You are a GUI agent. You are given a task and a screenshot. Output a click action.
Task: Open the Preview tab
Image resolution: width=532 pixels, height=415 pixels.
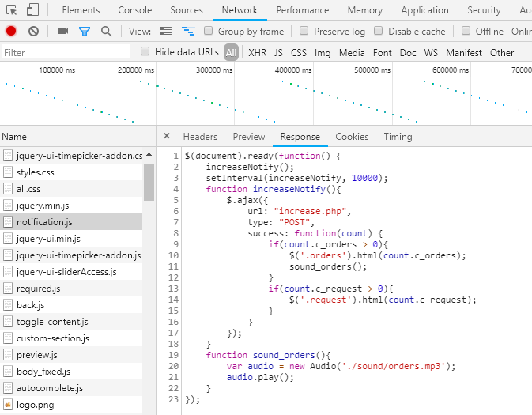tap(249, 137)
